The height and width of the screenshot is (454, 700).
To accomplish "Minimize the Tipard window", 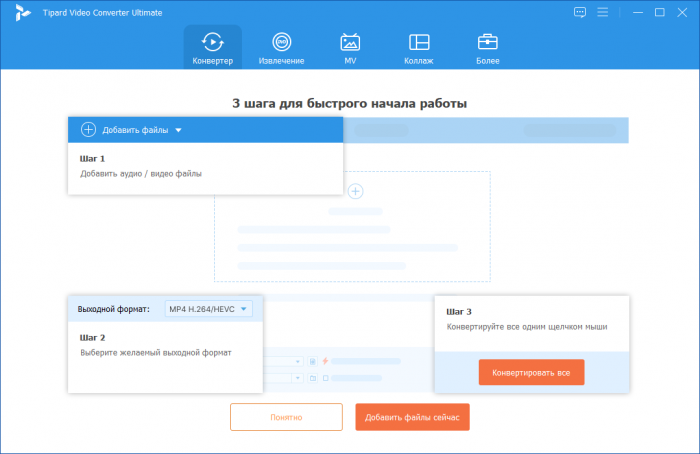I will point(638,12).
